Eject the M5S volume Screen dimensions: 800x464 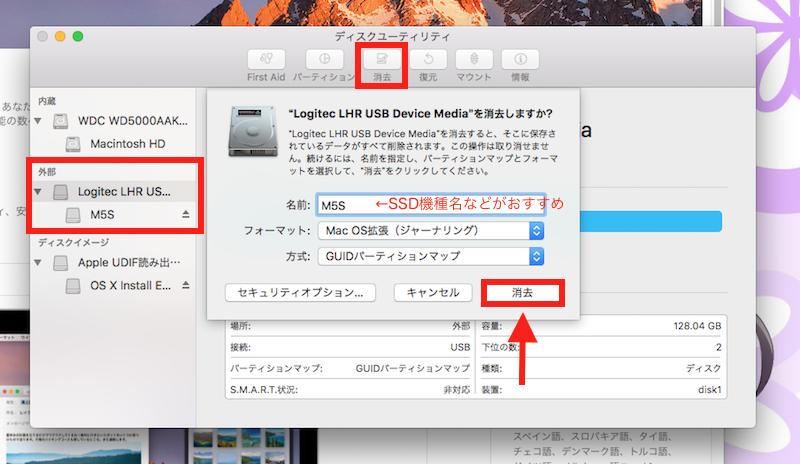185,215
